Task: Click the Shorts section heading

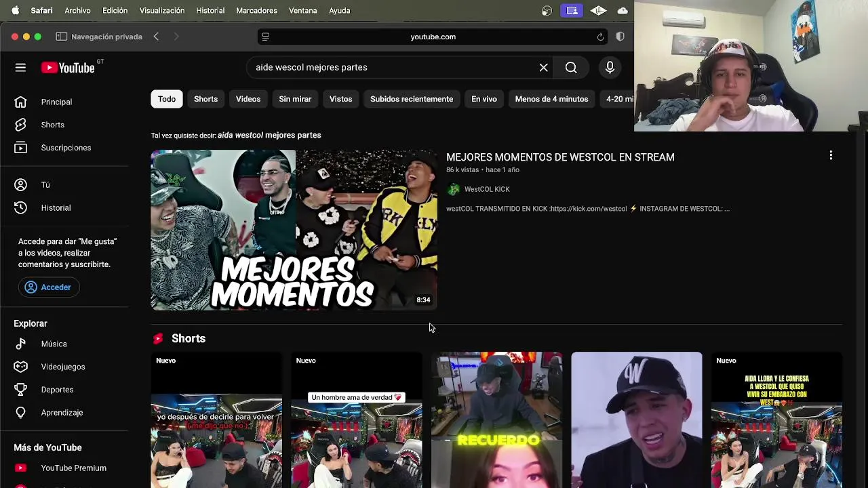Action: tap(189, 338)
